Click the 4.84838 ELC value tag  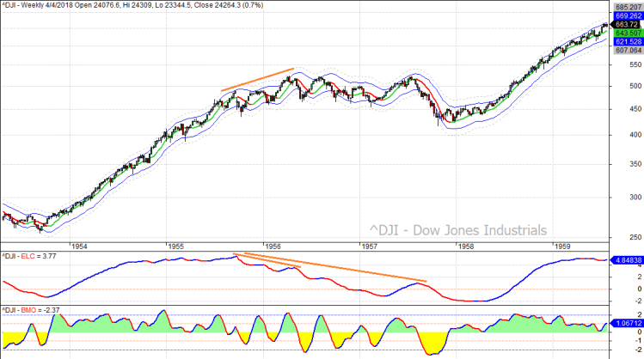tap(624, 259)
